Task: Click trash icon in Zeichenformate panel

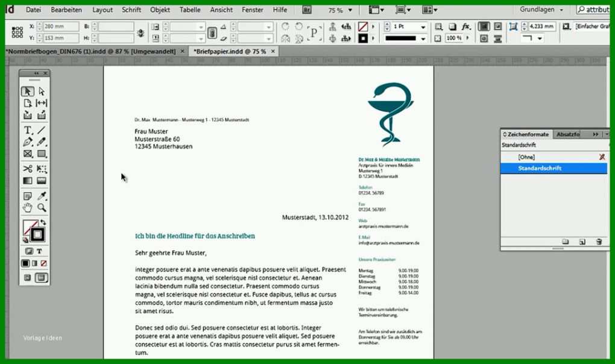Action: tap(599, 242)
